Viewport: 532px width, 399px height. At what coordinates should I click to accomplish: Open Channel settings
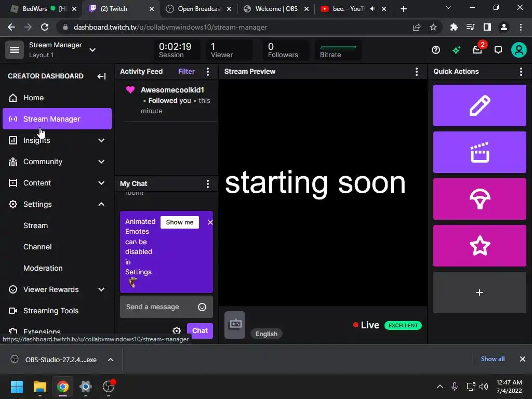37,247
